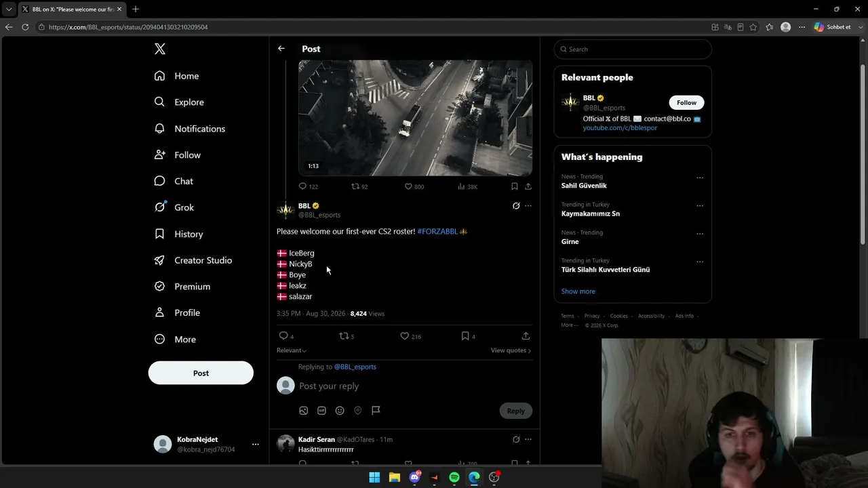
Task: Open the browser tab list dropdown
Action: pos(9,9)
